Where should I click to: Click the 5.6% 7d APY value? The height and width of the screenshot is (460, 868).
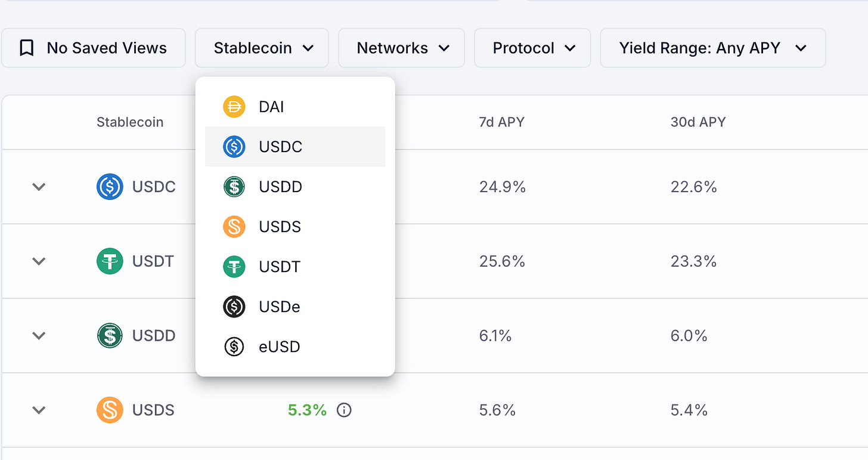click(498, 410)
